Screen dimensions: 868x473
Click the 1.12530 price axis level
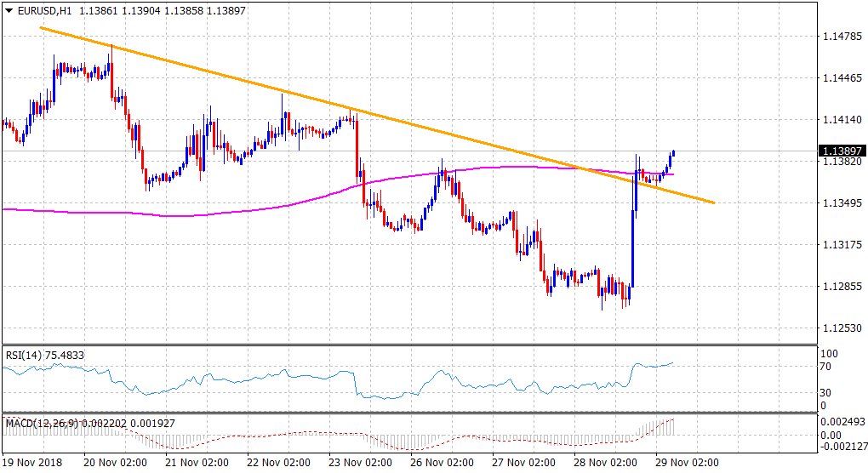(x=842, y=328)
